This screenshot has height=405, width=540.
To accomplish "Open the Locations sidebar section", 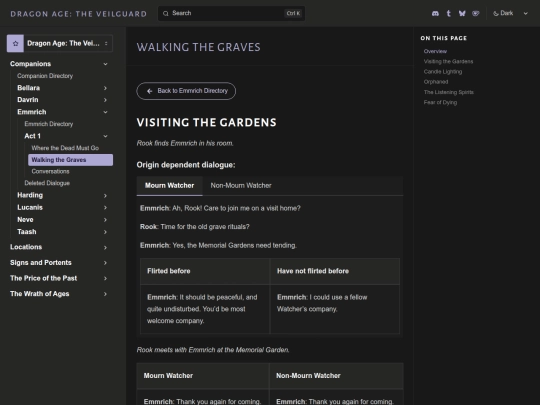I will [26, 247].
